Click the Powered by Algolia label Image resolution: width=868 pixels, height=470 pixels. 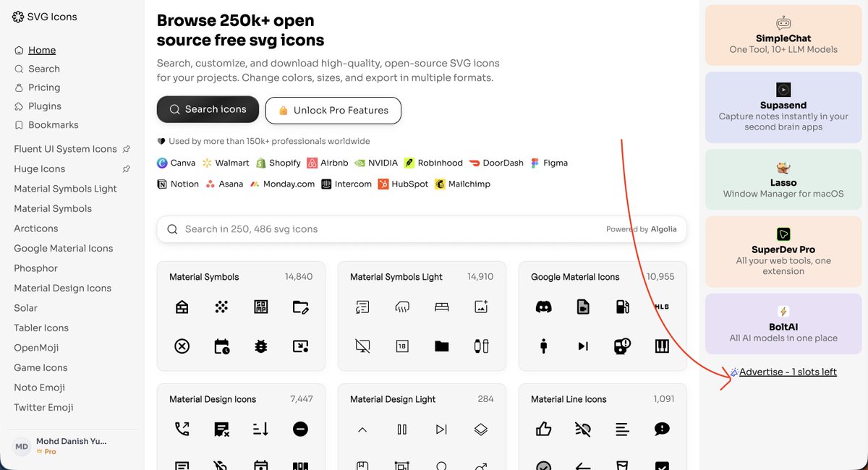tap(642, 229)
